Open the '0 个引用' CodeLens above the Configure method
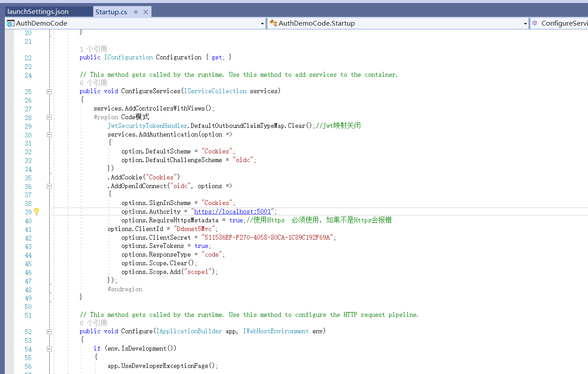 click(93, 323)
